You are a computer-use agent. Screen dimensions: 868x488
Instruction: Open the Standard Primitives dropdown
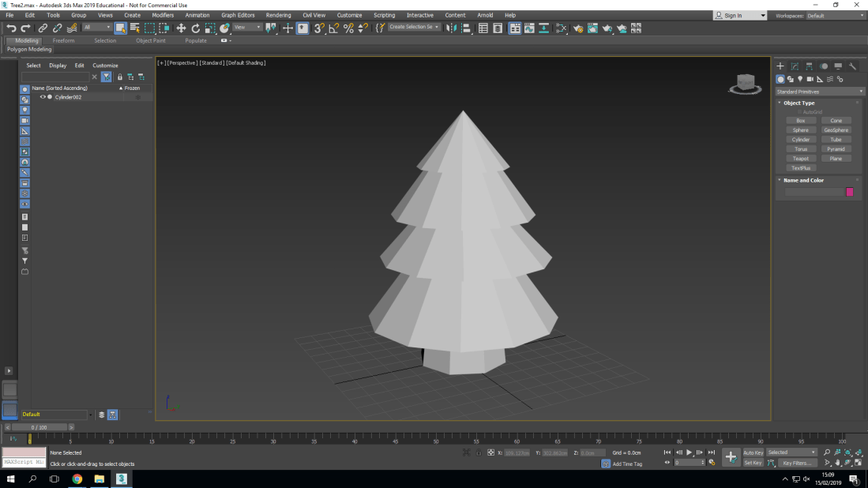pos(820,92)
